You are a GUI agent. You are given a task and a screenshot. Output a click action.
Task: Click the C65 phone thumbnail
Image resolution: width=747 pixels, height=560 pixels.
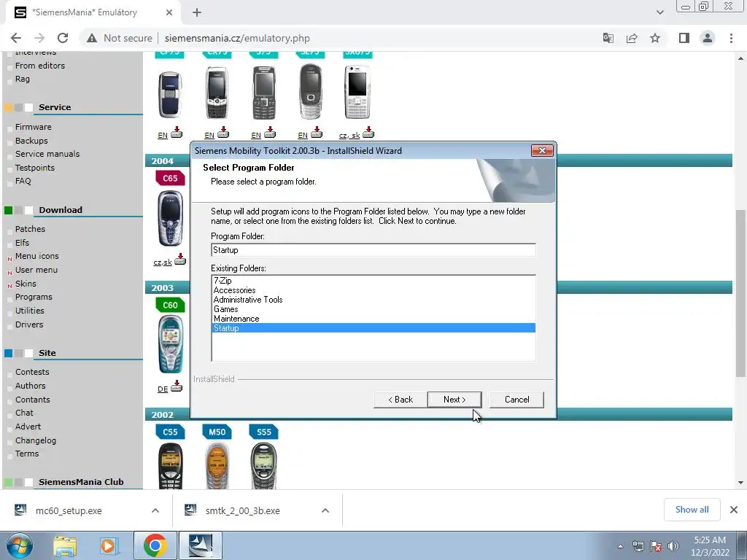click(x=170, y=218)
